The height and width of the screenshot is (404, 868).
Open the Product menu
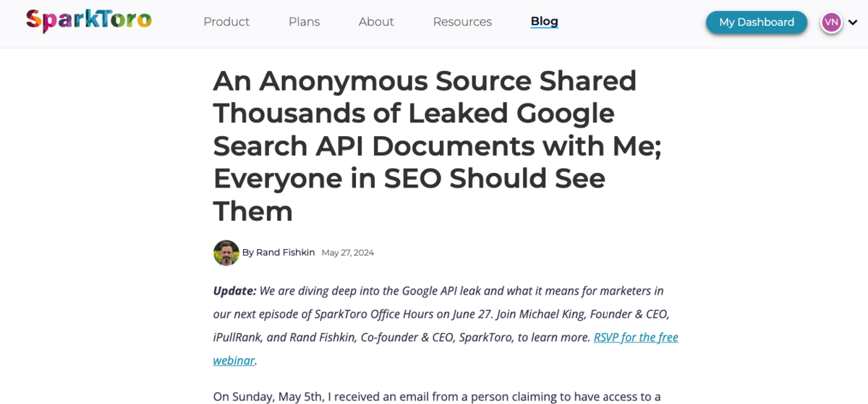[x=226, y=22]
